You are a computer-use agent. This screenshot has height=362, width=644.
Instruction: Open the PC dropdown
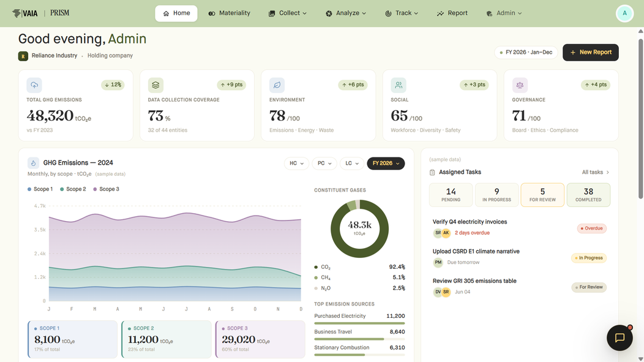click(324, 164)
